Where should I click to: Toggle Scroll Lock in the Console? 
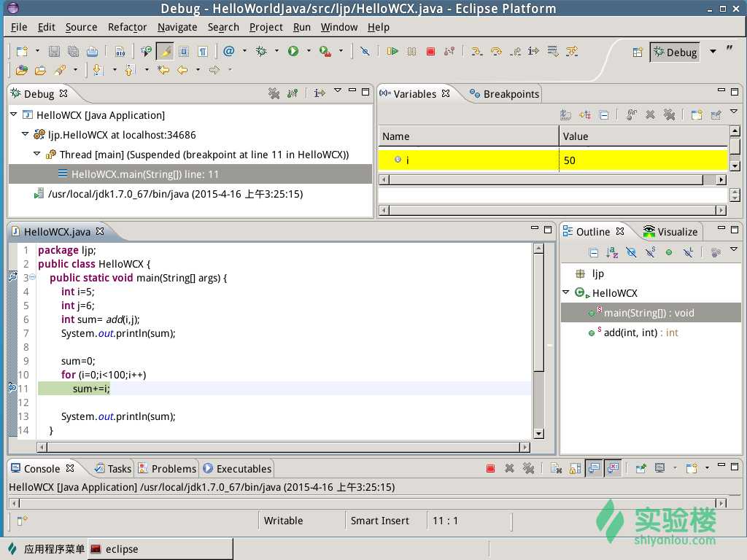coord(575,469)
